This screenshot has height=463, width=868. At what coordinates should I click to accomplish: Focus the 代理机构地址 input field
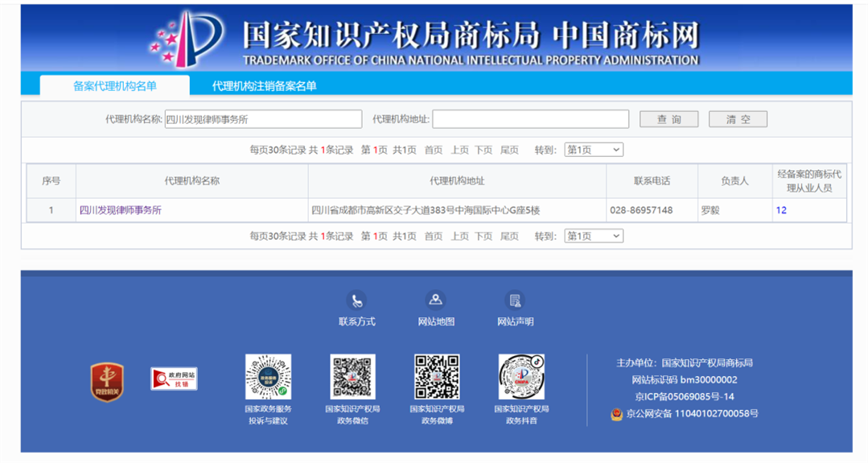(530, 119)
